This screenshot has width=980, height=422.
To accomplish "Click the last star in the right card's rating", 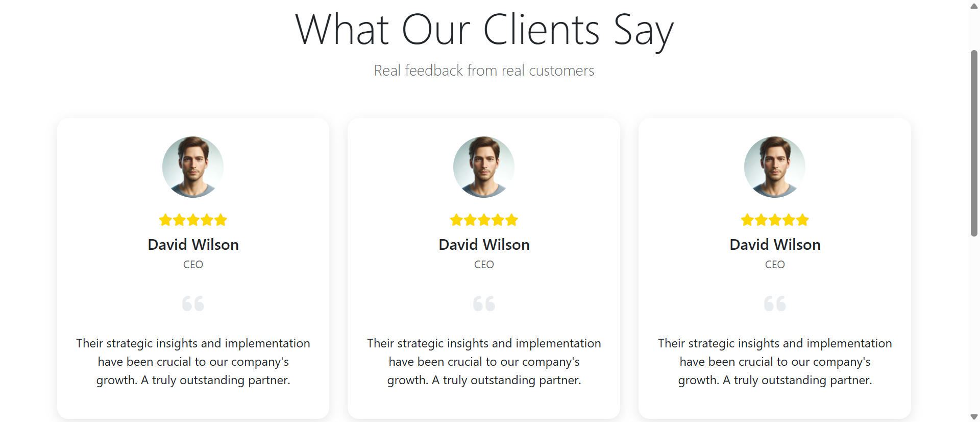I will (802, 220).
